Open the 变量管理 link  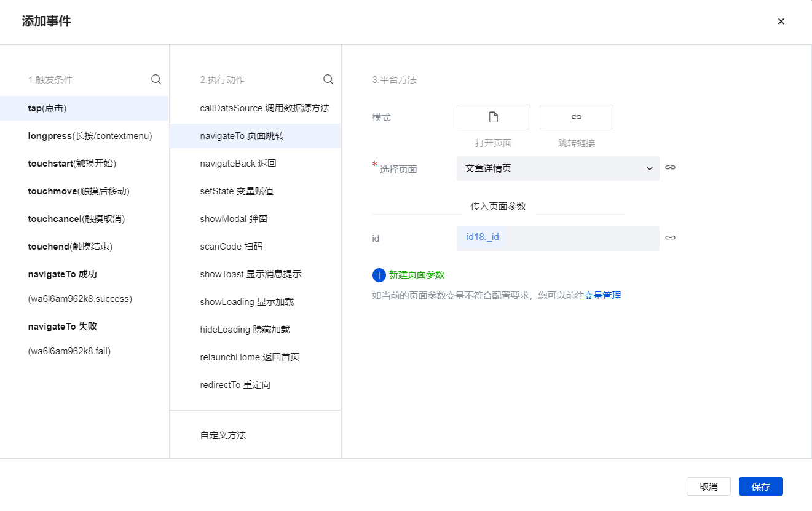[602, 295]
